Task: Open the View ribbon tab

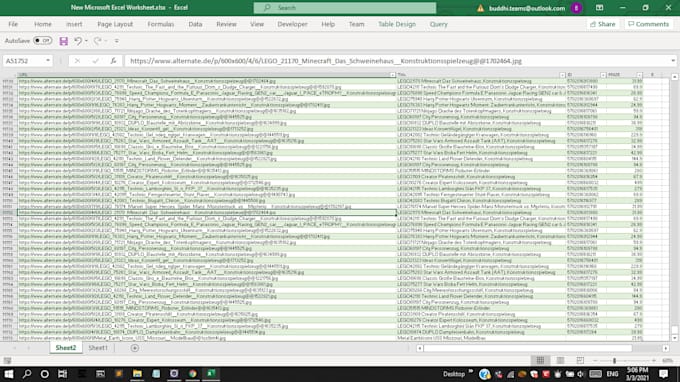Action: click(x=257, y=24)
